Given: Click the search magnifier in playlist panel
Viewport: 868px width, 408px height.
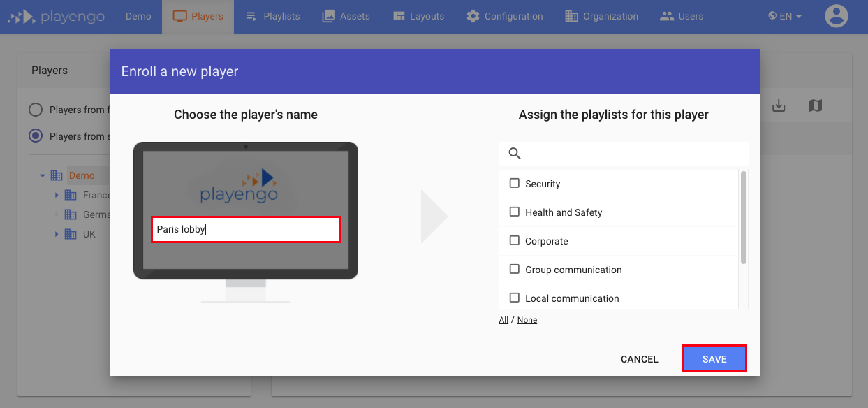Looking at the screenshot, I should [x=515, y=153].
